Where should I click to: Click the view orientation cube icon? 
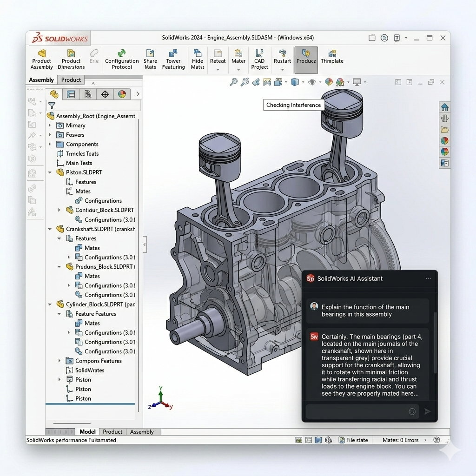295,82
